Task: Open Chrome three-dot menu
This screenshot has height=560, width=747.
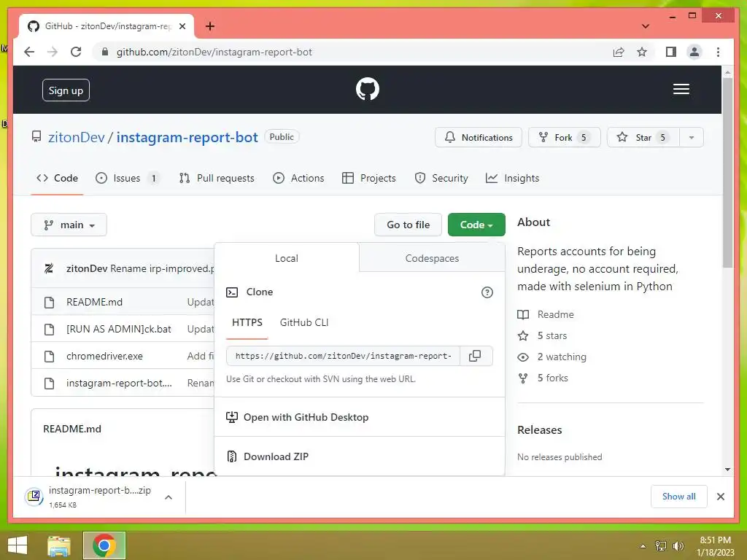Action: (x=718, y=52)
